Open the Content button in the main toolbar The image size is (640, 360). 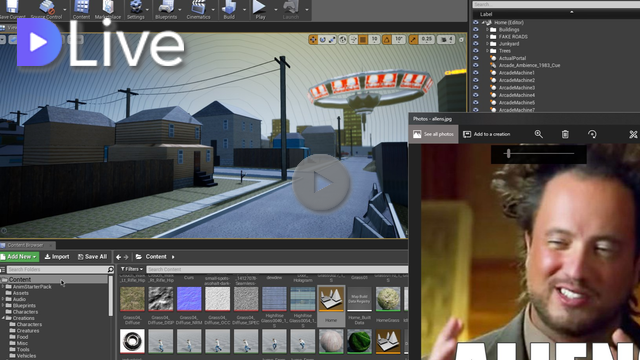coord(81,9)
